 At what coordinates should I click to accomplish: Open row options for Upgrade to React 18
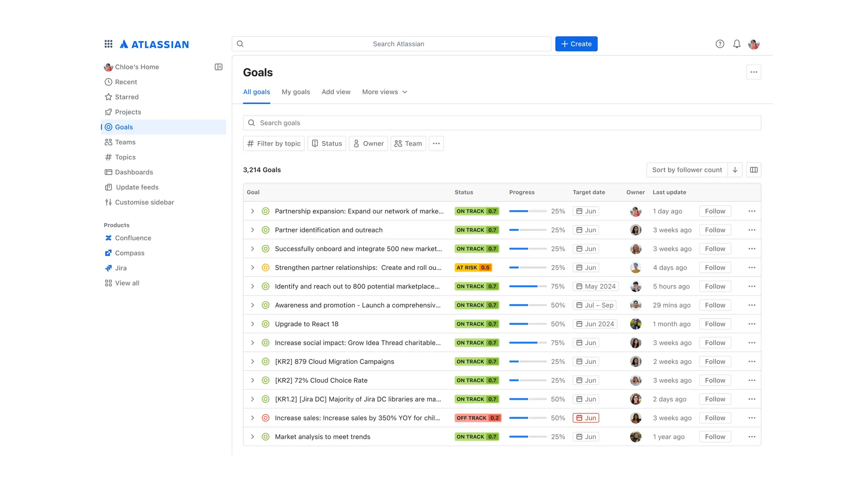(x=751, y=324)
